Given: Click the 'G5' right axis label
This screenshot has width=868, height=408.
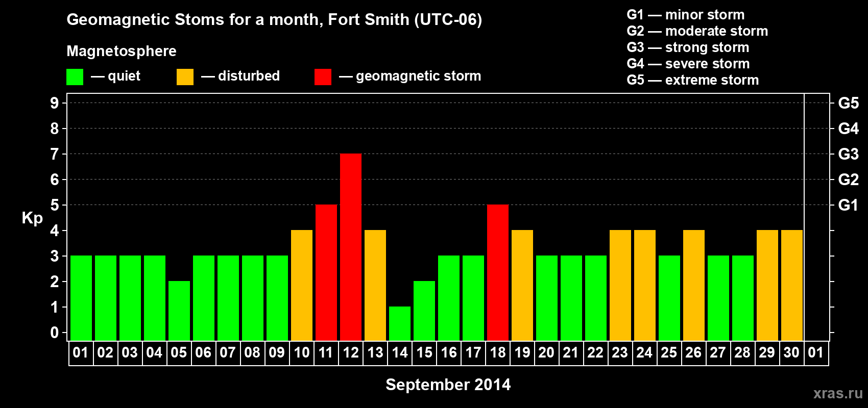Looking at the screenshot, I should coord(849,103).
